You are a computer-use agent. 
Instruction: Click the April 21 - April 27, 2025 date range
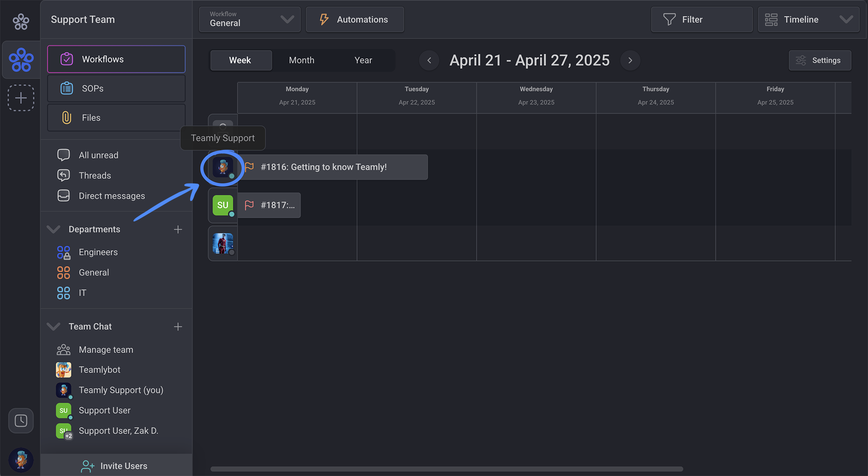[529, 60]
